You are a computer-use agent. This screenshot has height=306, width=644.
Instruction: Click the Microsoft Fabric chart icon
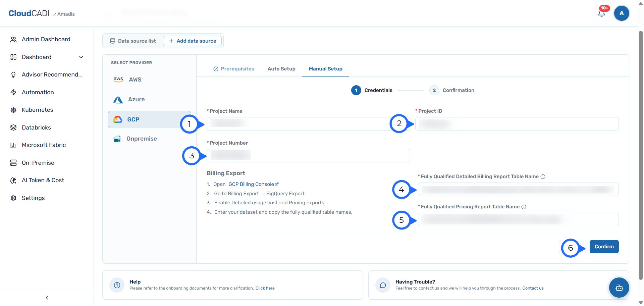[13, 145]
